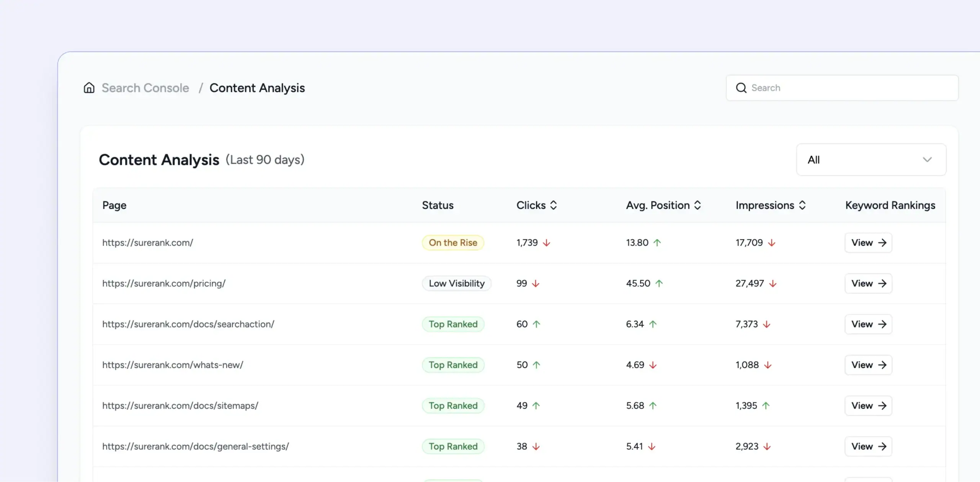The width and height of the screenshot is (980, 482).
Task: Click the down arrow next to 38 clicks
Action: 536,446
